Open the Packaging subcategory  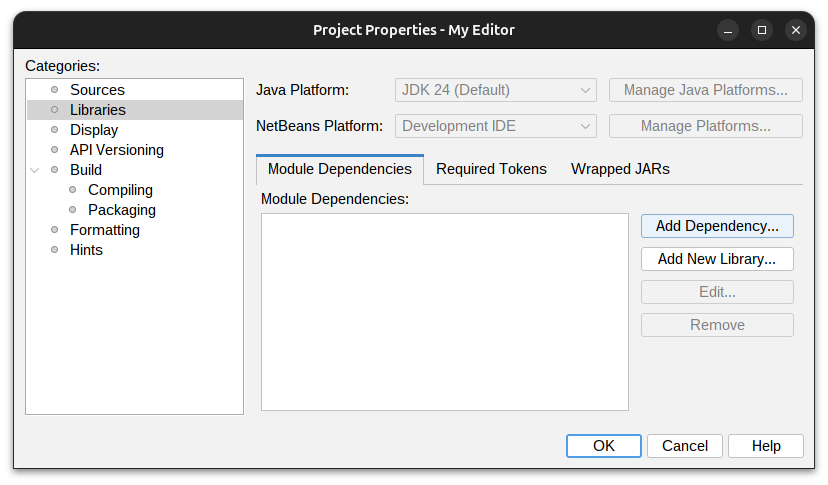[122, 210]
